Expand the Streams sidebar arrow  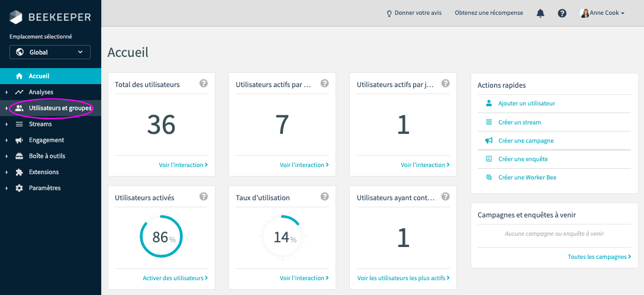[7, 124]
